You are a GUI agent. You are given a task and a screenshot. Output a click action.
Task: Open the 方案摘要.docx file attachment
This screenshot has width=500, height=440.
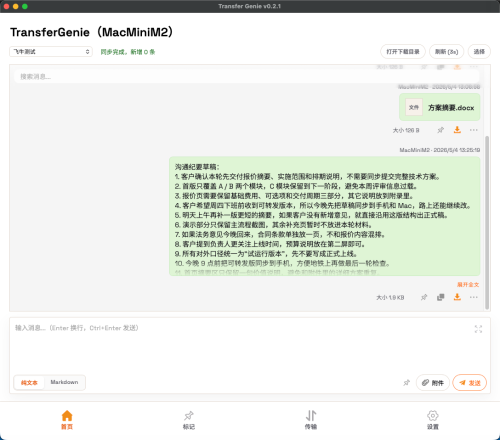(x=440, y=107)
